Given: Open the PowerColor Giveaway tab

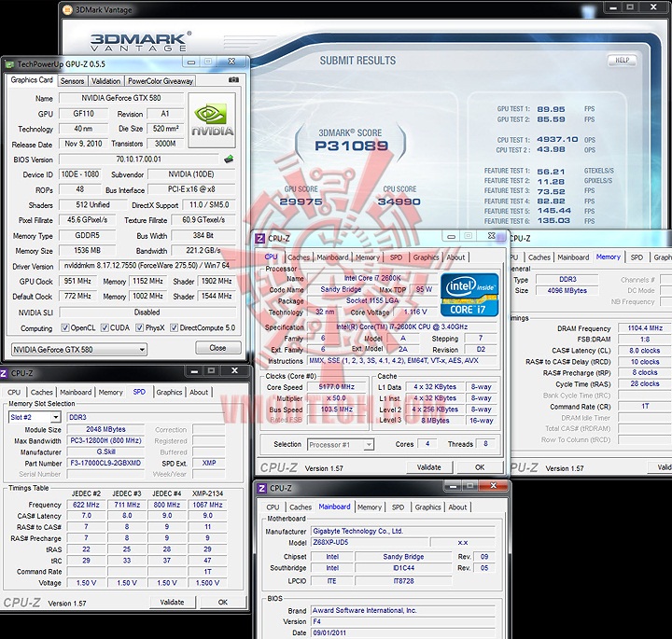Looking at the screenshot, I should coord(161,81).
